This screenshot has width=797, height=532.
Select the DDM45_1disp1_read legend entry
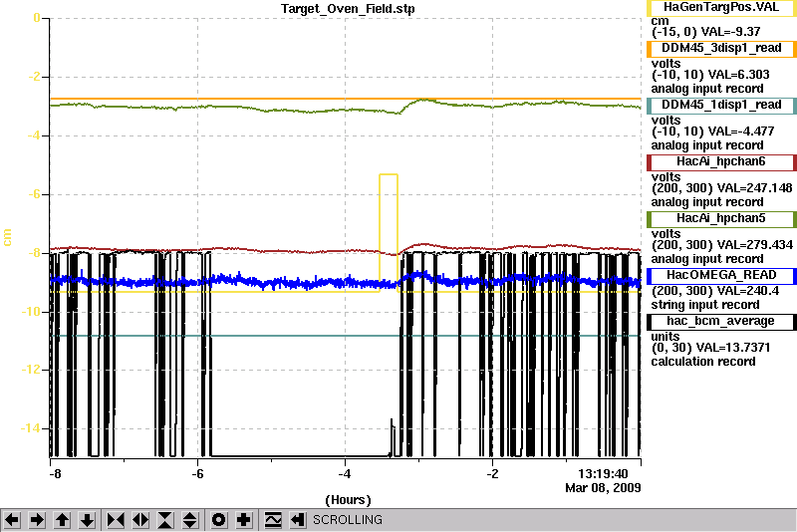pyautogui.click(x=721, y=106)
